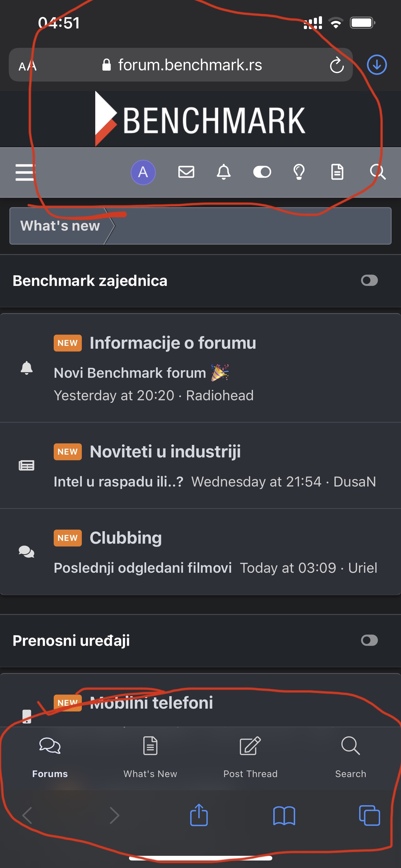This screenshot has height=868, width=401.
Task: Collapse the Prenosni uređaji category toggle
Action: (x=369, y=640)
